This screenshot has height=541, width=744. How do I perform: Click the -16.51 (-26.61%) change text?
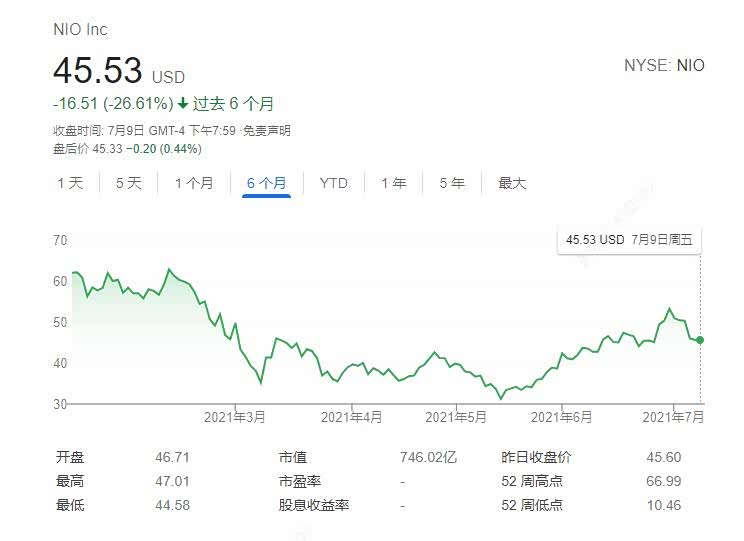click(113, 103)
